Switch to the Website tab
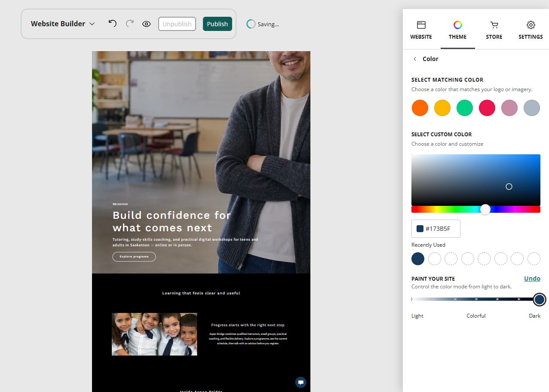The image size is (549, 392). 421,30
